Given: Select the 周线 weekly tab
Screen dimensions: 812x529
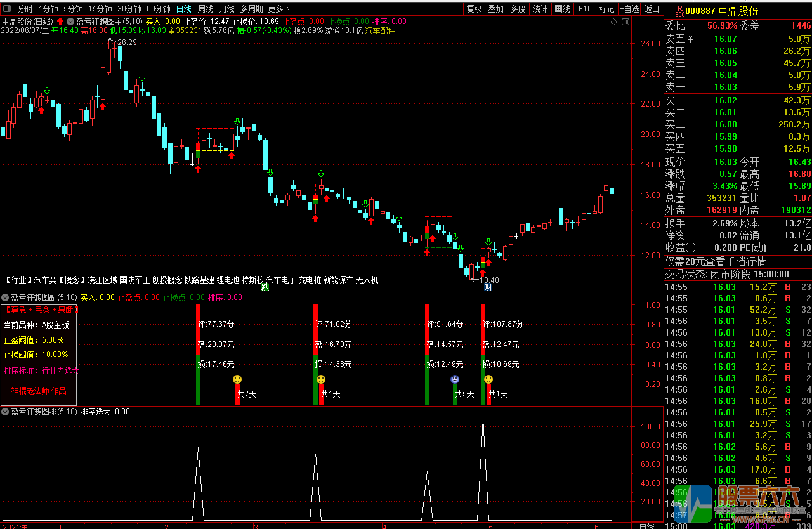Looking at the screenshot, I should click(x=205, y=9).
